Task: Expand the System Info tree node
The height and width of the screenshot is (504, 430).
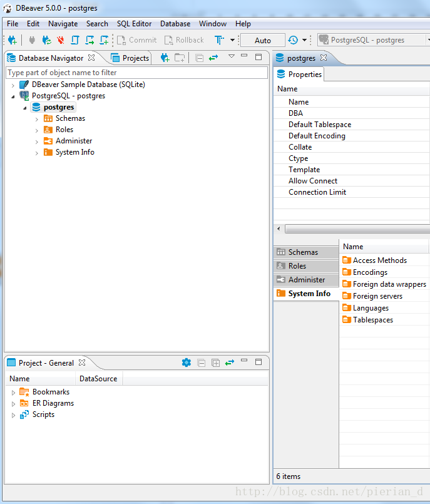Action: 37,153
